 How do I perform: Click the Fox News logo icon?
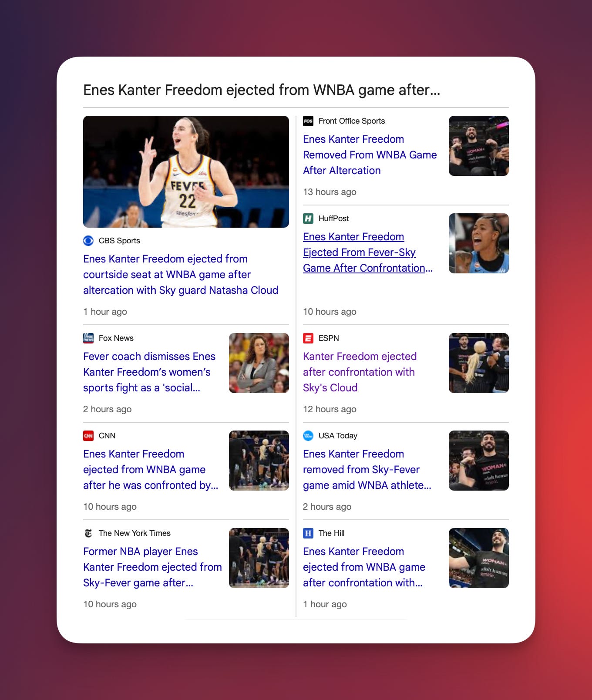[x=88, y=338]
